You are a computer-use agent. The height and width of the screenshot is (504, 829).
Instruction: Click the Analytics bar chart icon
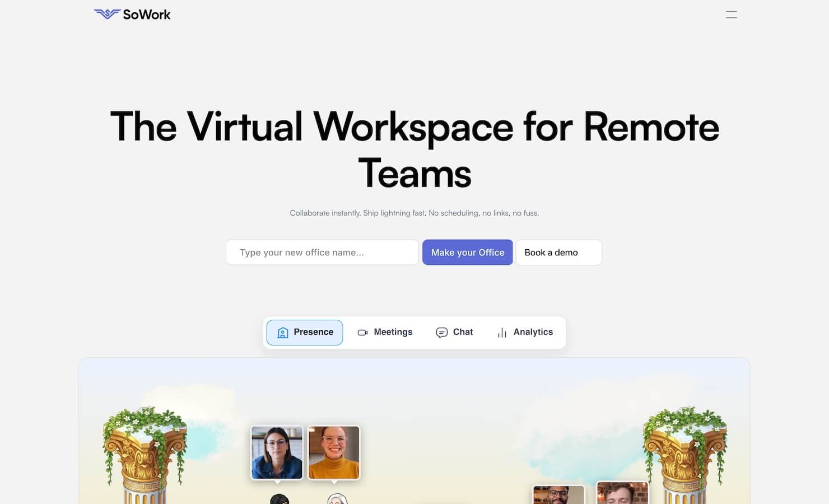502,333
